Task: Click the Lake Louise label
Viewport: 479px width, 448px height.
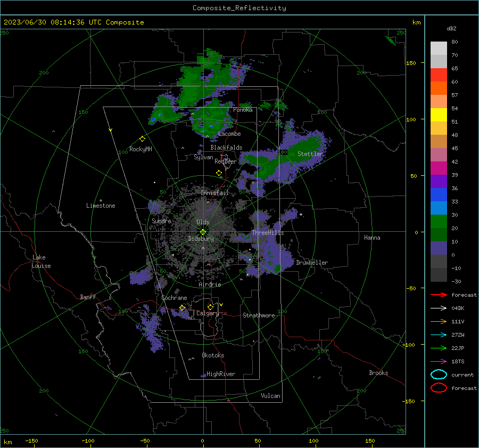Action: 41,262
